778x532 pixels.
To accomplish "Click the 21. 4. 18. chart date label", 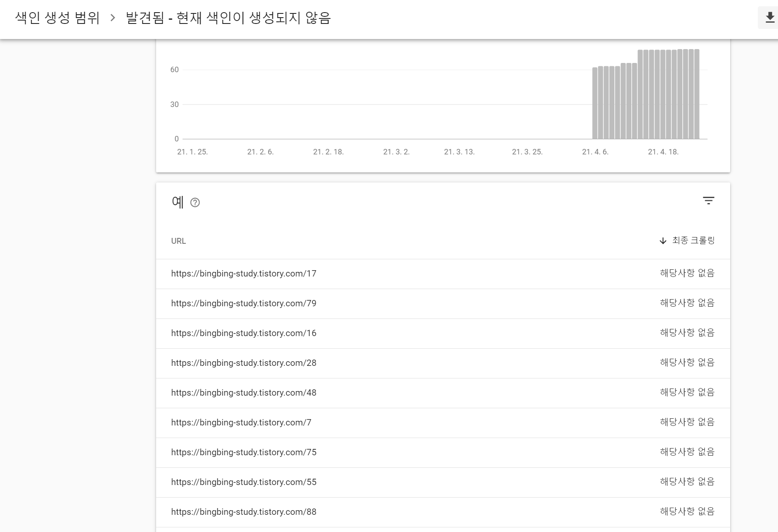I will click(x=663, y=152).
